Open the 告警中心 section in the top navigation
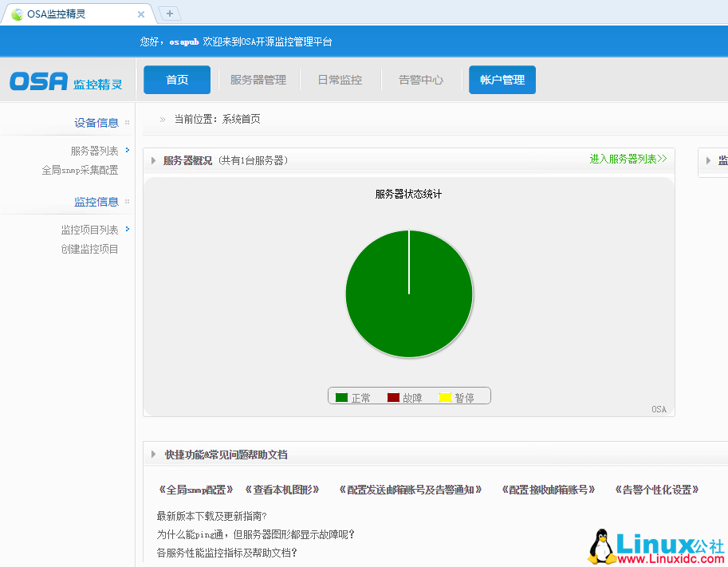 (420, 80)
